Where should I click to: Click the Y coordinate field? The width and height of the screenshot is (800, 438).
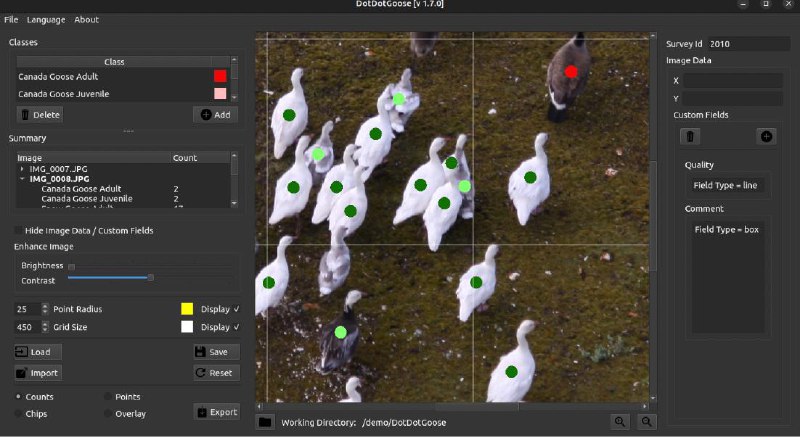click(x=732, y=99)
